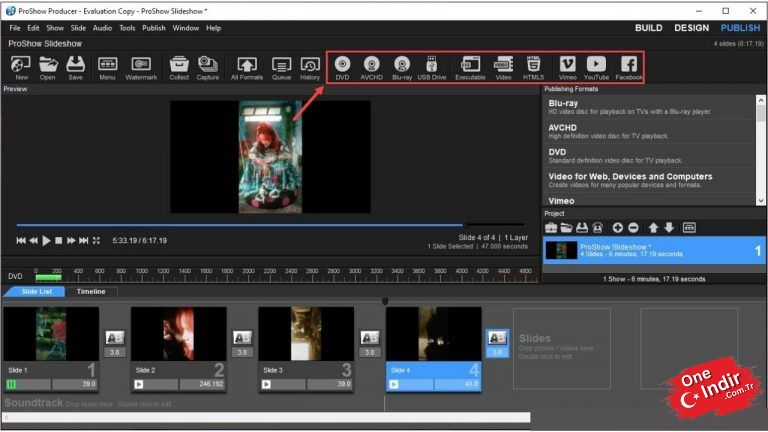Click the horizontal slide list scrollbar
Image resolution: width=768 pixels, height=432 pixels.
tap(267, 417)
